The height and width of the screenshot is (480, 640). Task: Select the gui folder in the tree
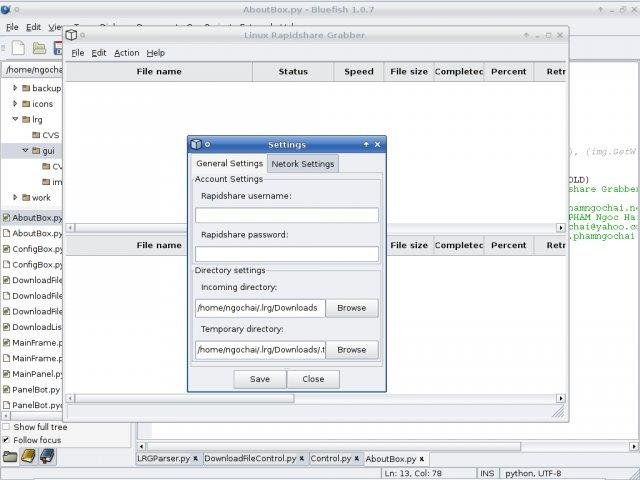point(43,151)
